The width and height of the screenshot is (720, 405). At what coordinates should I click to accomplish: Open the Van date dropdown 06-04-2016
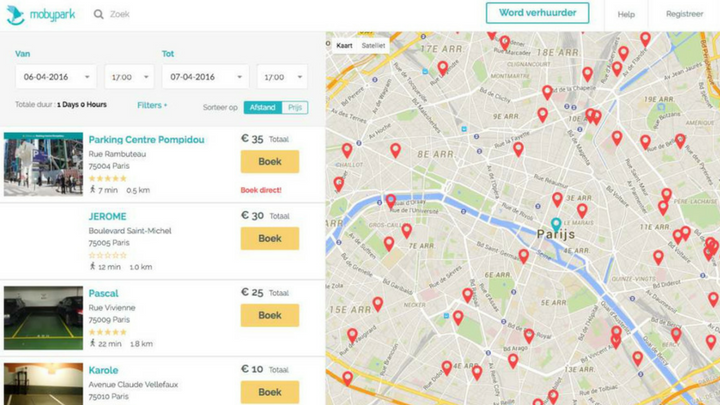point(56,77)
